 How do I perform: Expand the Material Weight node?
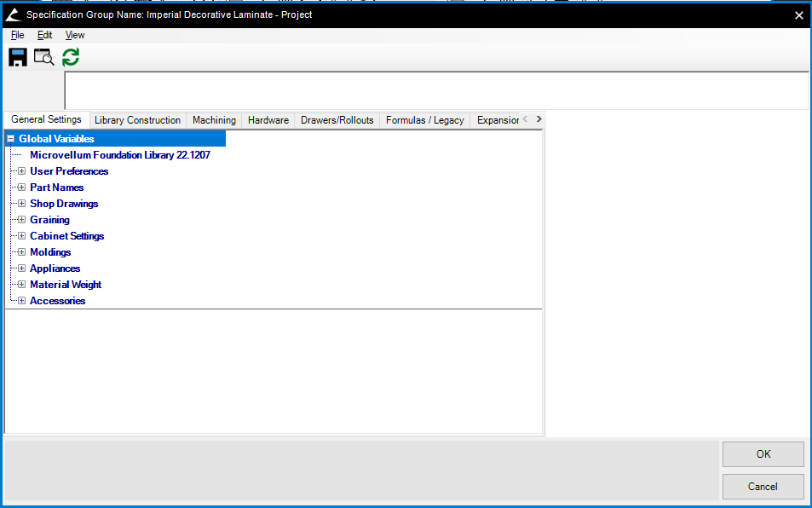21,285
